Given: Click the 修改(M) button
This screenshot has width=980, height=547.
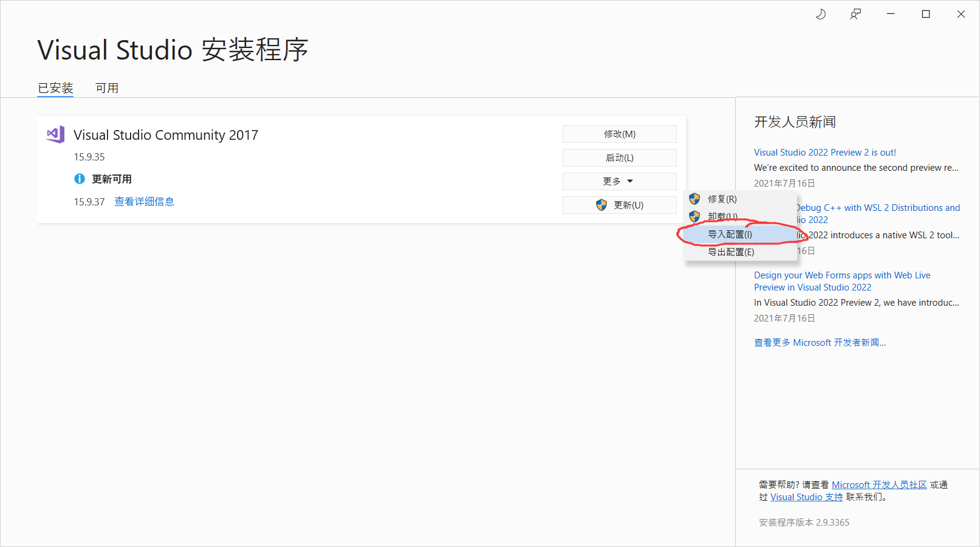Looking at the screenshot, I should tap(619, 134).
